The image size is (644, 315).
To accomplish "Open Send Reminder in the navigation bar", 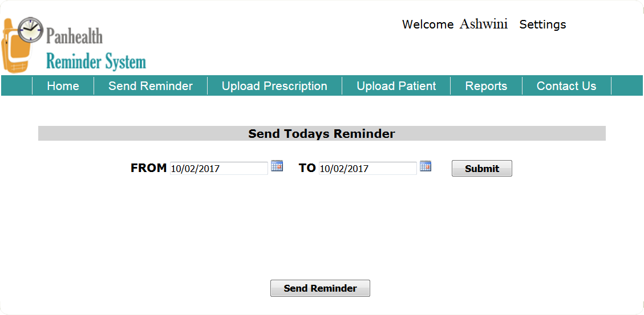I will tap(151, 86).
